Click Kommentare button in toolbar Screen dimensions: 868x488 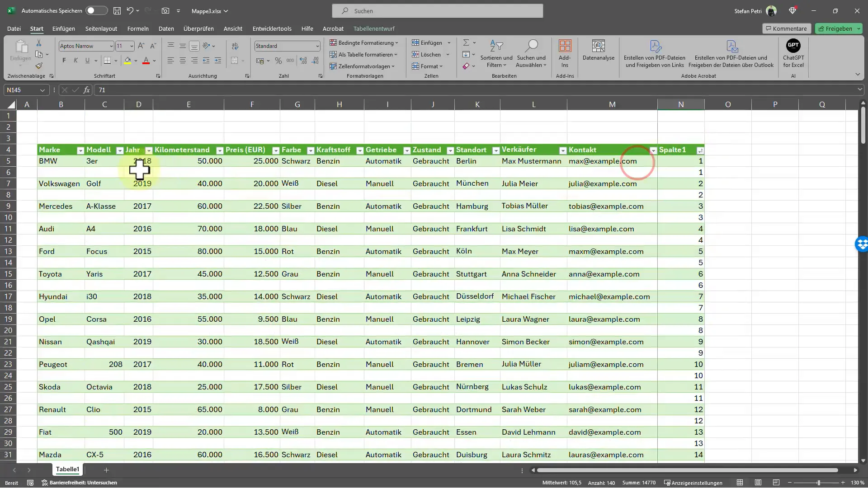click(x=786, y=28)
